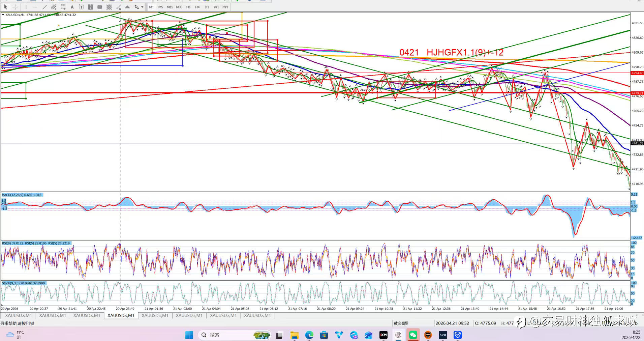
Task: Enable the D1 daily timeframe
Action: coord(207,7)
